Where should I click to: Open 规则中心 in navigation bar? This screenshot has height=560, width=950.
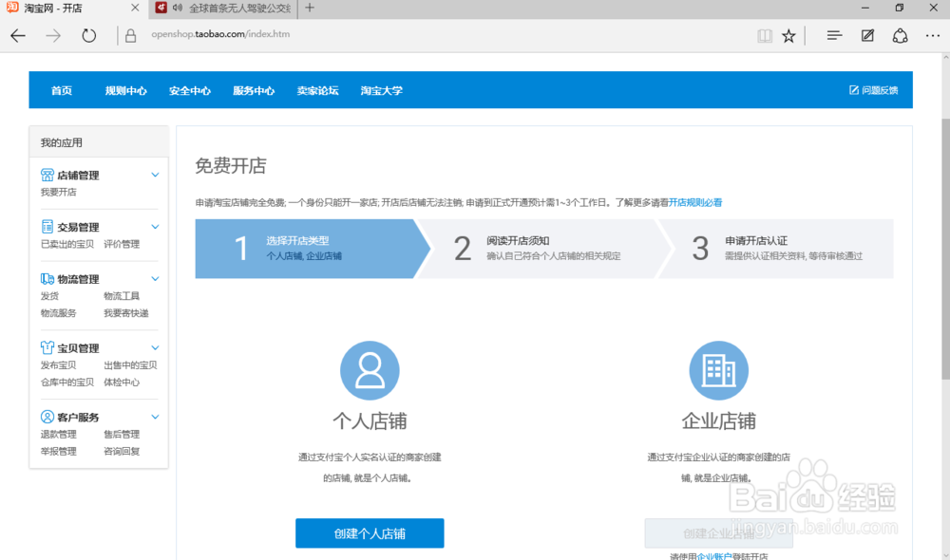tap(126, 91)
